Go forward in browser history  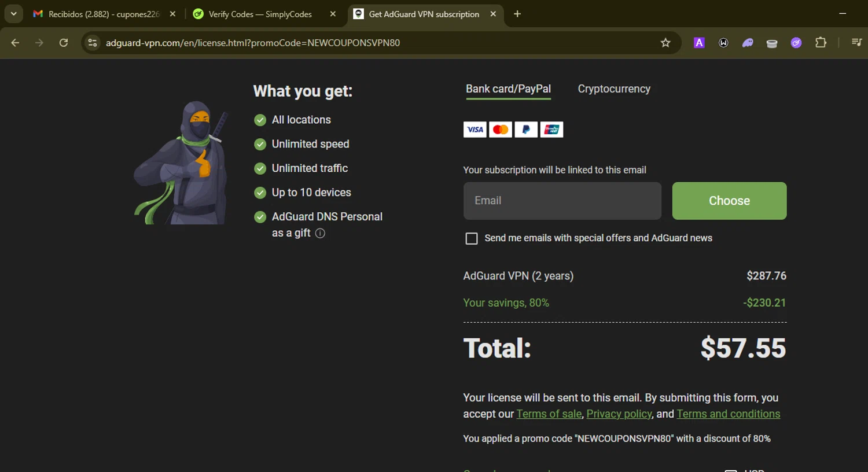point(39,43)
